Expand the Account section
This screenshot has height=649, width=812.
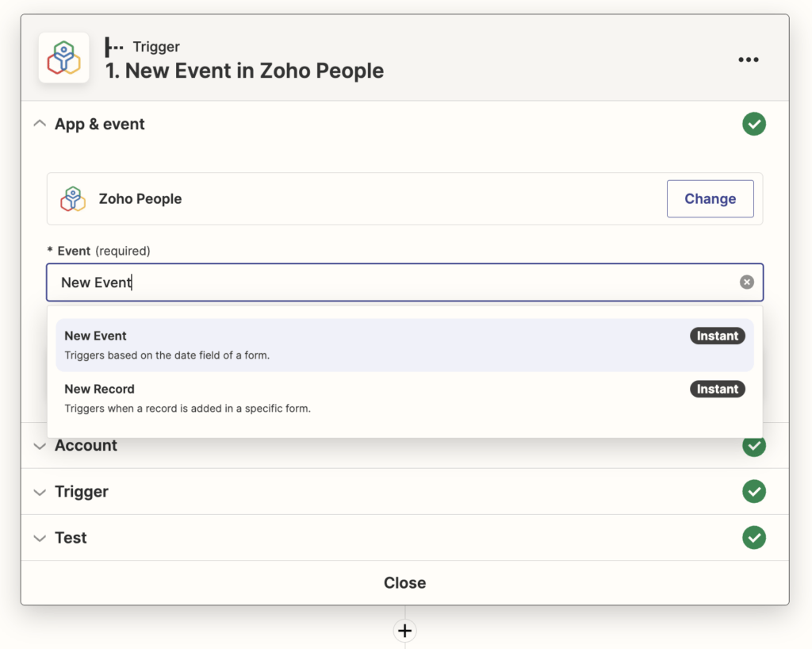tap(40, 446)
